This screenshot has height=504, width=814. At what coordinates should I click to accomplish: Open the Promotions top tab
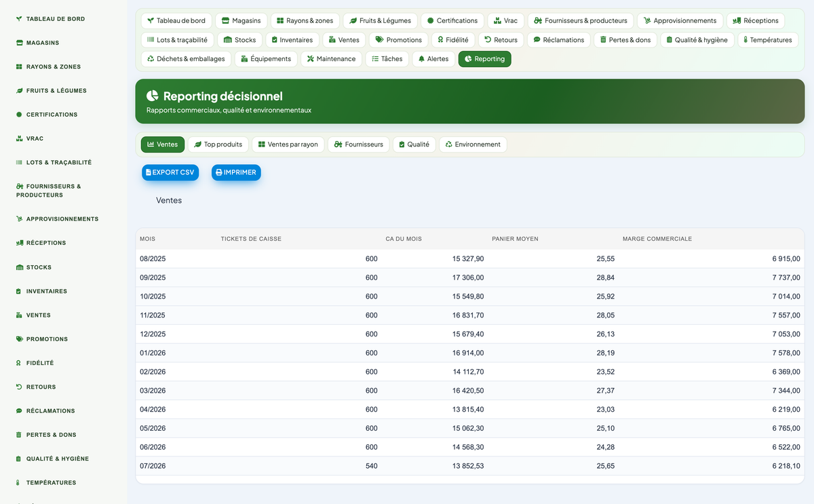pos(399,40)
